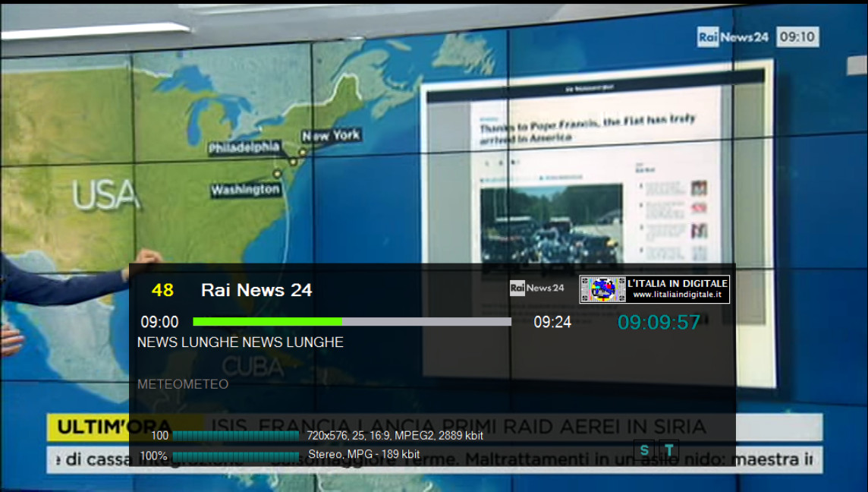Click channel number 48

point(162,290)
